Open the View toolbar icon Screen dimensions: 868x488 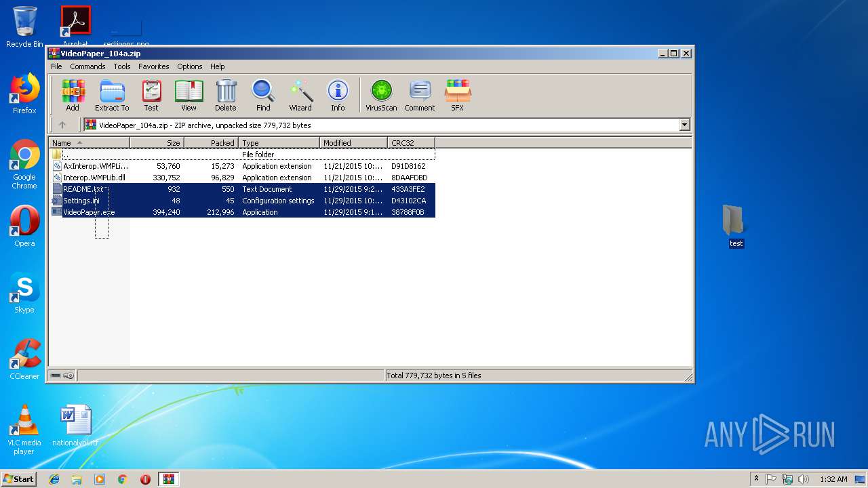[189, 95]
